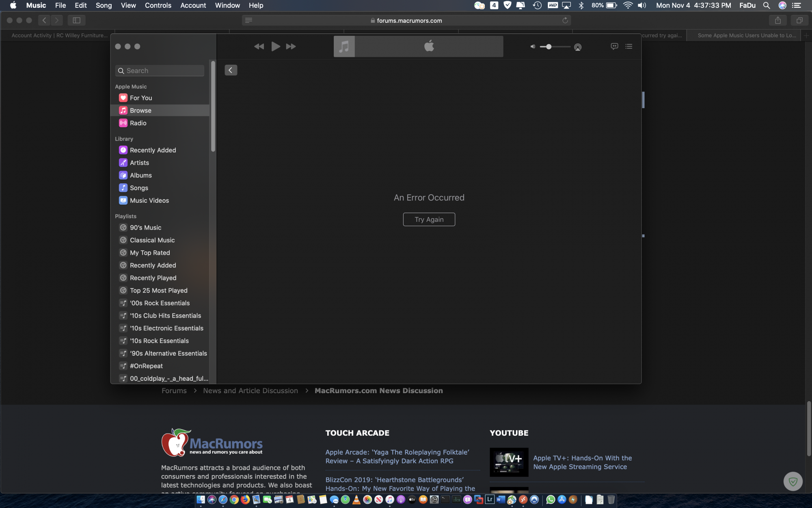Show Safari tab overview

pyautogui.click(x=799, y=20)
